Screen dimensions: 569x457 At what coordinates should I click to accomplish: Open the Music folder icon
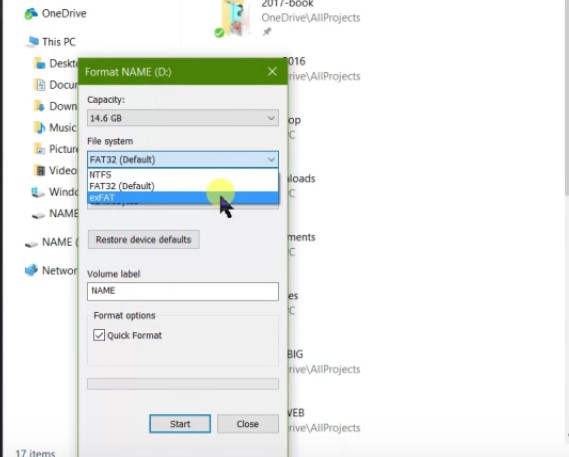coord(39,128)
